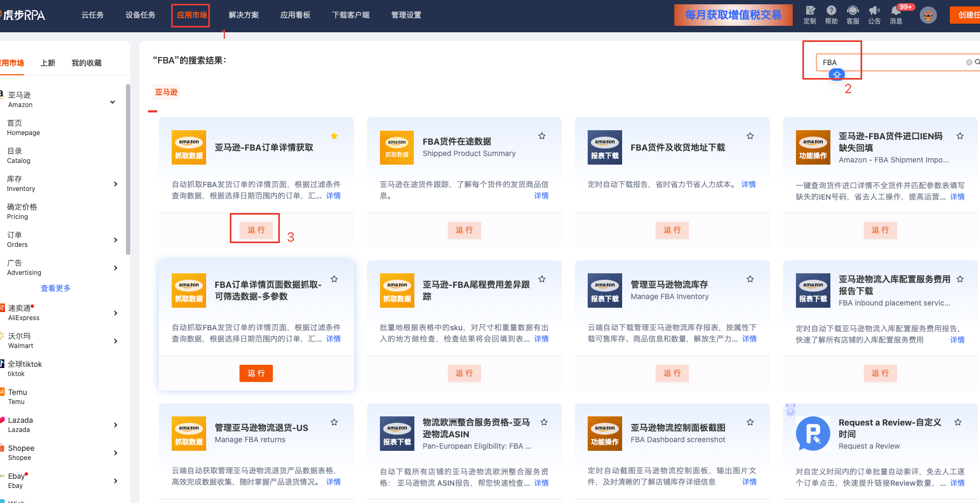Run the FBA货件在途数据 app
Screen dimensions: 980x503
tap(464, 230)
